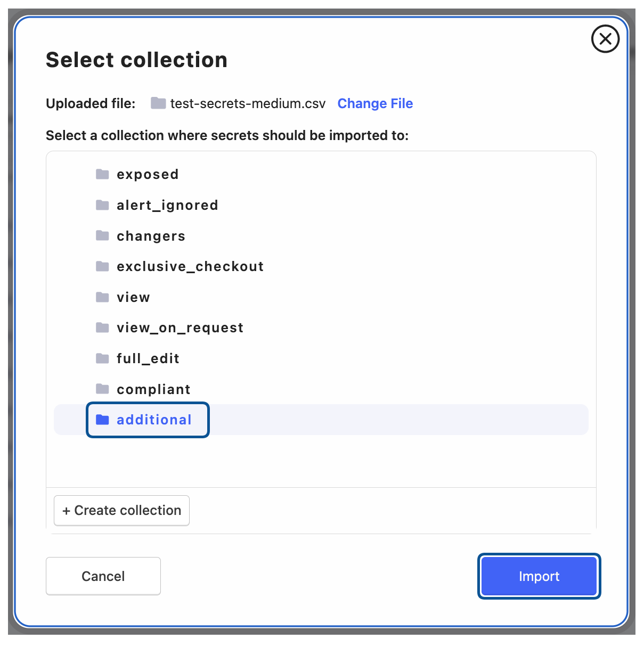Select the alert_ignored collection

(167, 205)
